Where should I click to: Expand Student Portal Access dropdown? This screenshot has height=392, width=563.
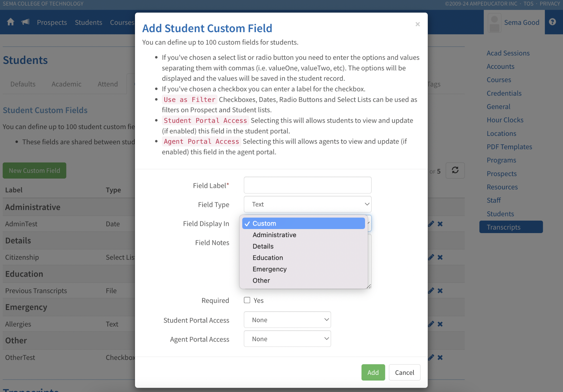click(287, 320)
